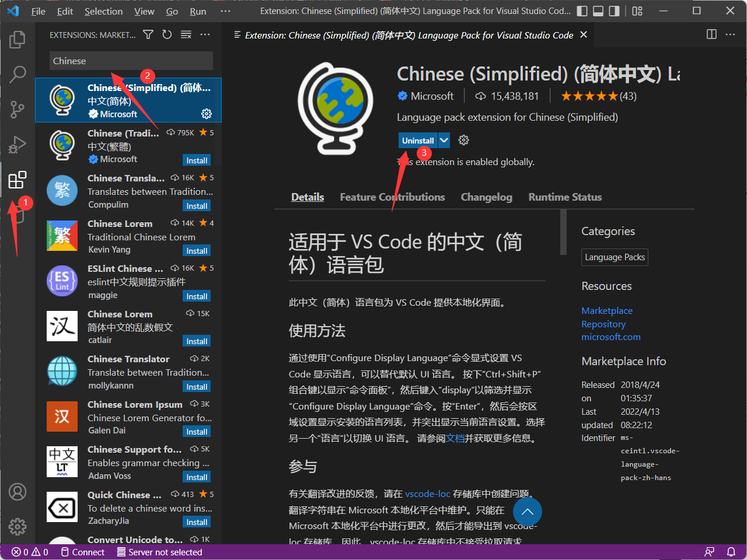Viewport: 747px width, 560px height.
Task: Click Server not selected status item
Action: (159, 552)
